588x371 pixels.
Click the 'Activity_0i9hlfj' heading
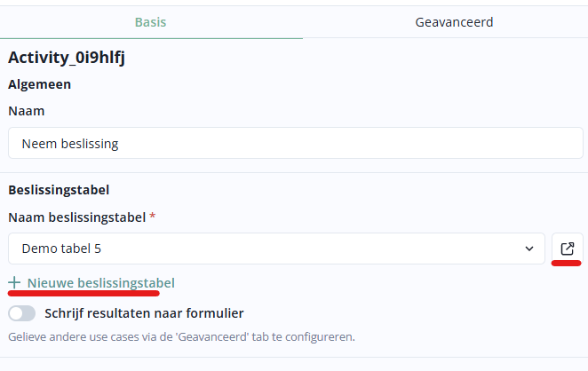(x=66, y=59)
